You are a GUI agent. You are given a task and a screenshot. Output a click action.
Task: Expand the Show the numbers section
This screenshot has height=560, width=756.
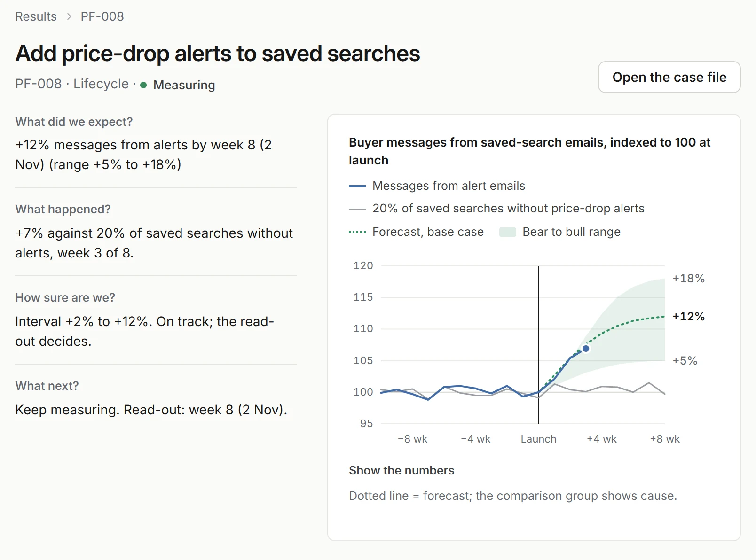tap(402, 470)
